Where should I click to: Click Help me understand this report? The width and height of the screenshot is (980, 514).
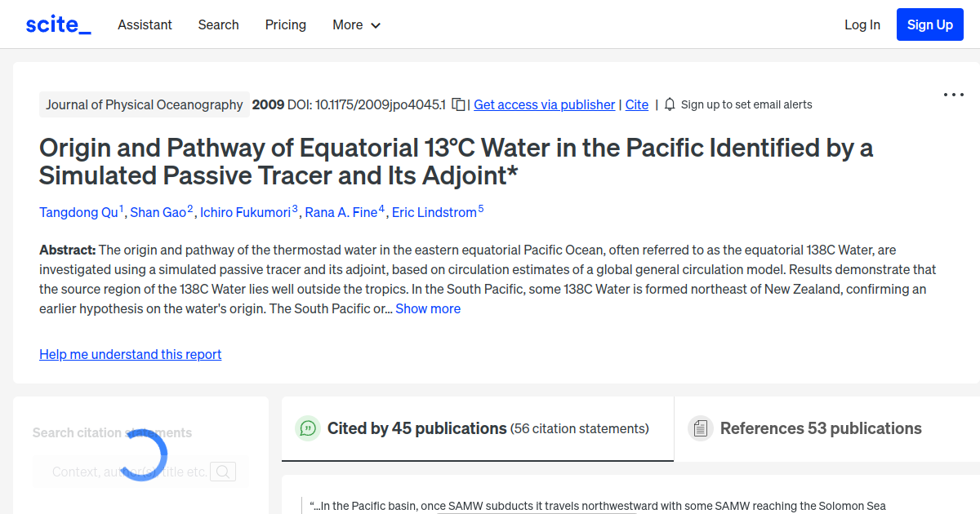pyautogui.click(x=130, y=354)
